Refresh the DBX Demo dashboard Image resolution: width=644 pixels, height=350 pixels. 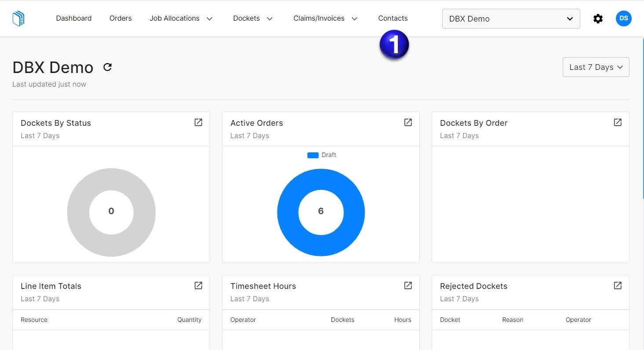tap(108, 67)
